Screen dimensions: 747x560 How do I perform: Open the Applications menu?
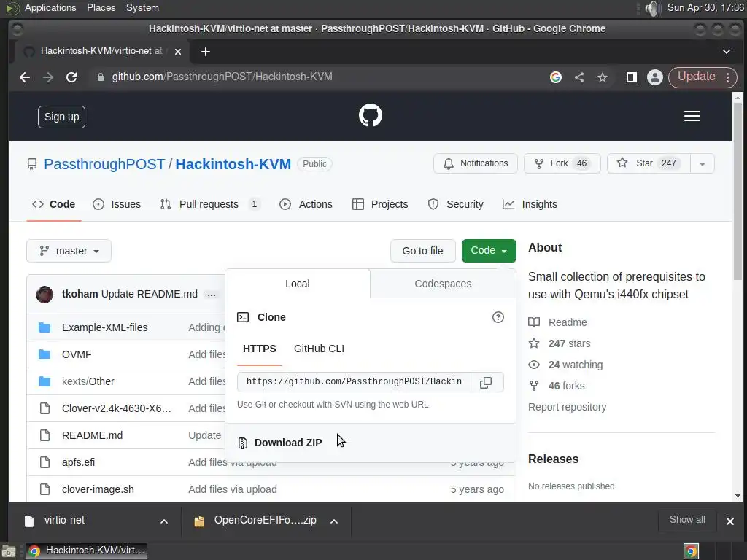coord(50,8)
